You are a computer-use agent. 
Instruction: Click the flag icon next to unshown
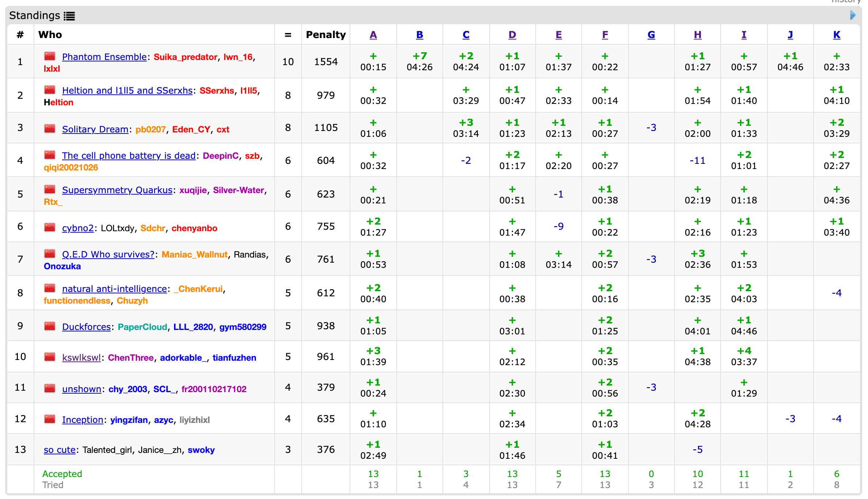click(x=50, y=388)
